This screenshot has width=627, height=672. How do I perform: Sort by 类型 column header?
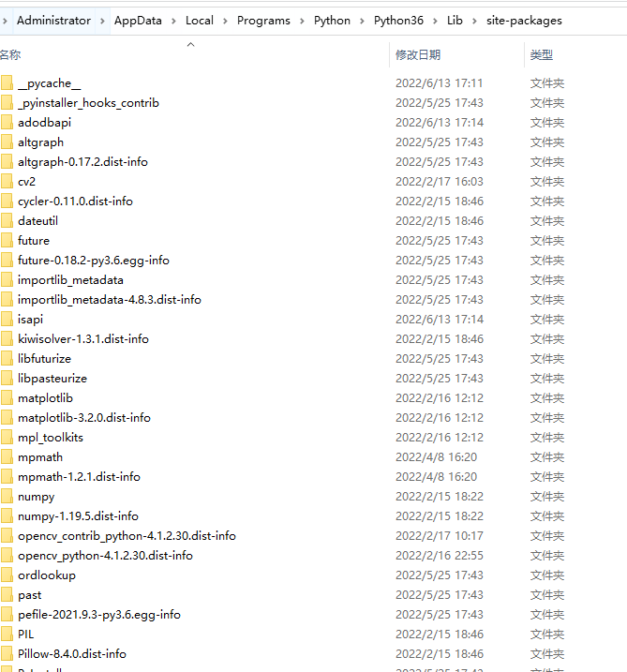pyautogui.click(x=542, y=55)
